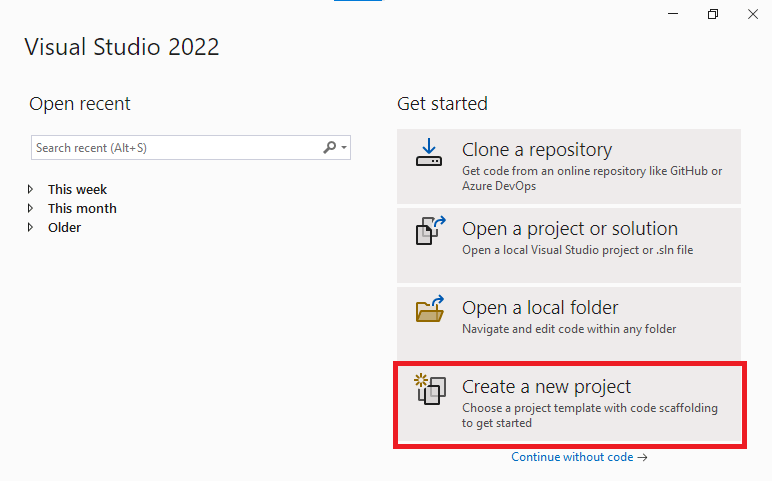
Task: Click the Clone a repository download icon
Action: point(429,152)
